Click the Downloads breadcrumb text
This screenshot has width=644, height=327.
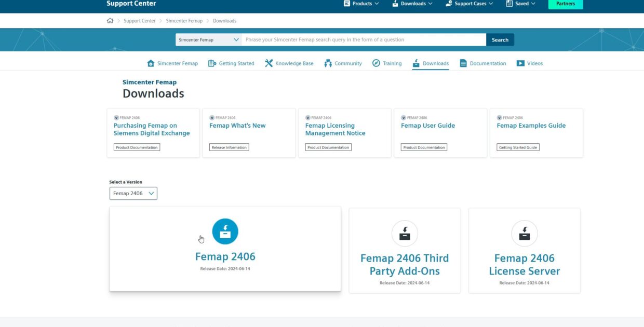pyautogui.click(x=224, y=21)
